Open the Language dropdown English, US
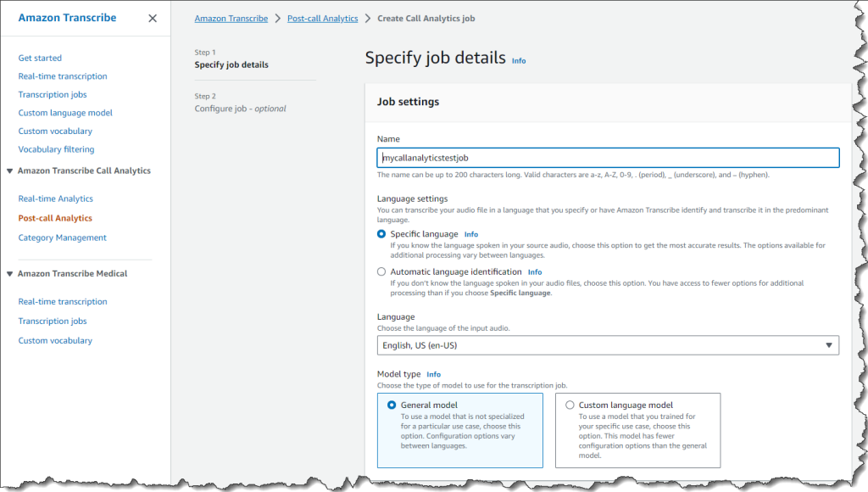The height and width of the screenshot is (492, 868). click(608, 345)
